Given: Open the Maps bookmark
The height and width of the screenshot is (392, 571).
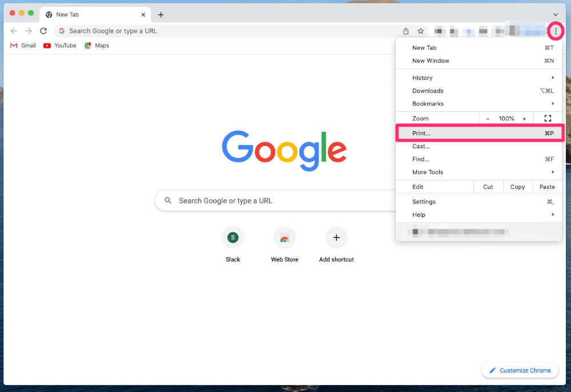Looking at the screenshot, I should point(97,46).
